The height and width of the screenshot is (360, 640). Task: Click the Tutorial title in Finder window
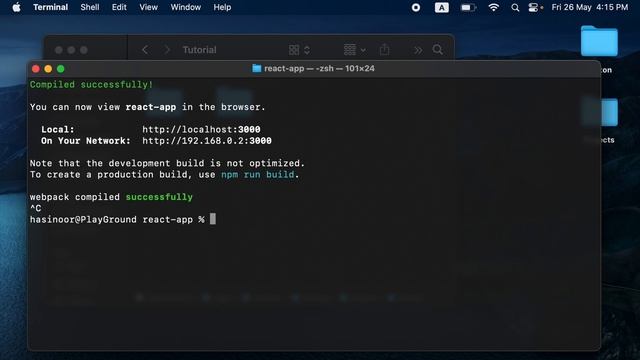coord(200,50)
